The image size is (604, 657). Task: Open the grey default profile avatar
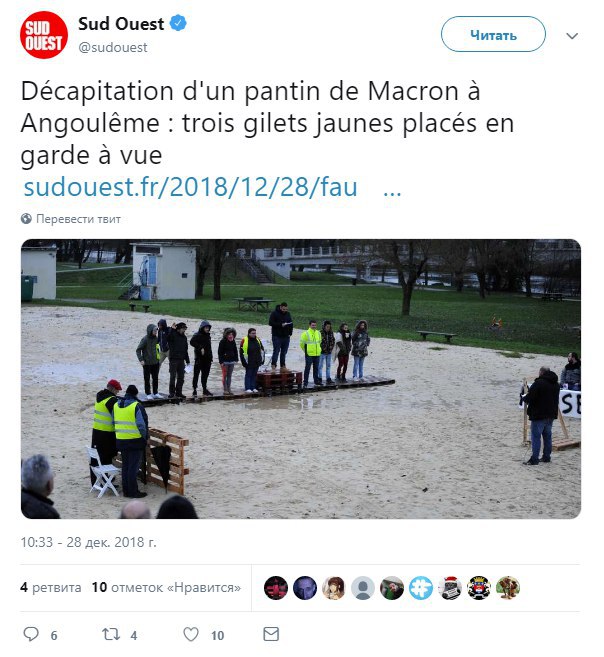363,587
